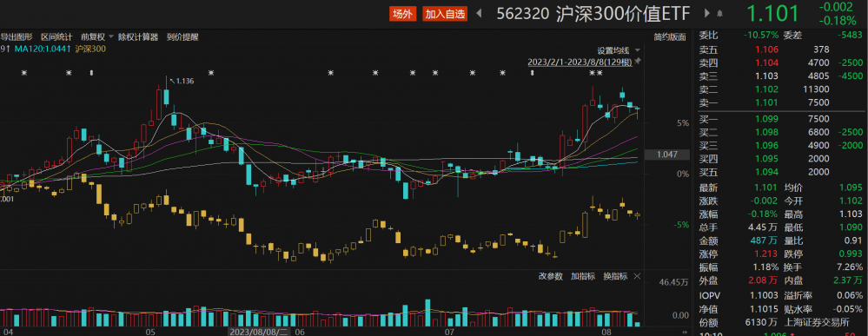Click the 均价 value 1.095
The height and width of the screenshot is (336, 868).
[x=851, y=188]
